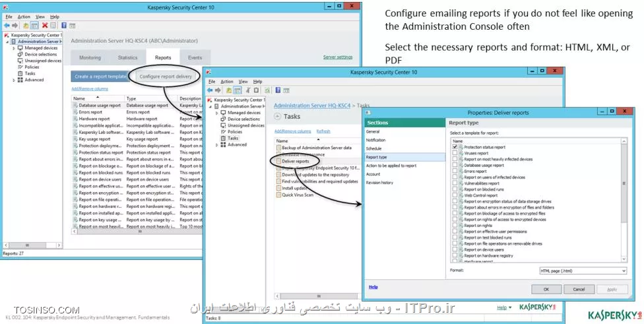This screenshot has width=644, height=324.
Task: Open the Help dropdown at the Tasks console bottom
Action: coord(504,308)
